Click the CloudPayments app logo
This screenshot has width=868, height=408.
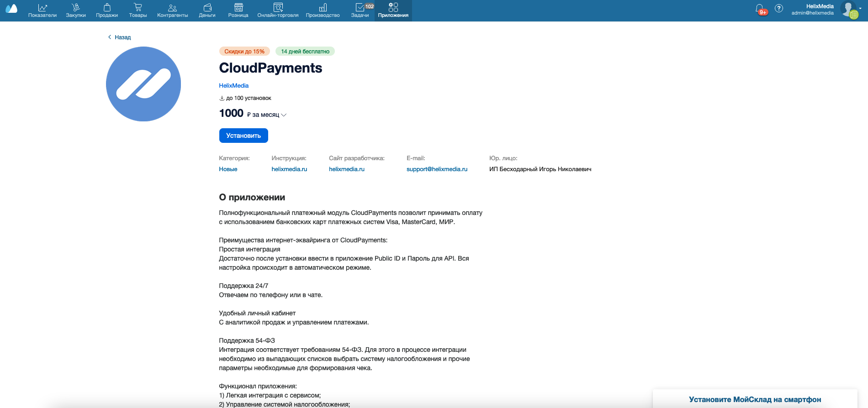coord(143,84)
